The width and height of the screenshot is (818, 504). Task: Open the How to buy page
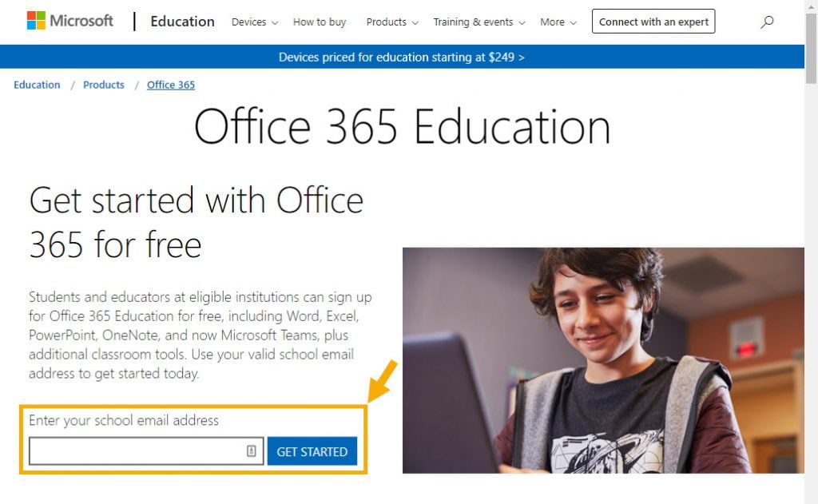click(320, 22)
